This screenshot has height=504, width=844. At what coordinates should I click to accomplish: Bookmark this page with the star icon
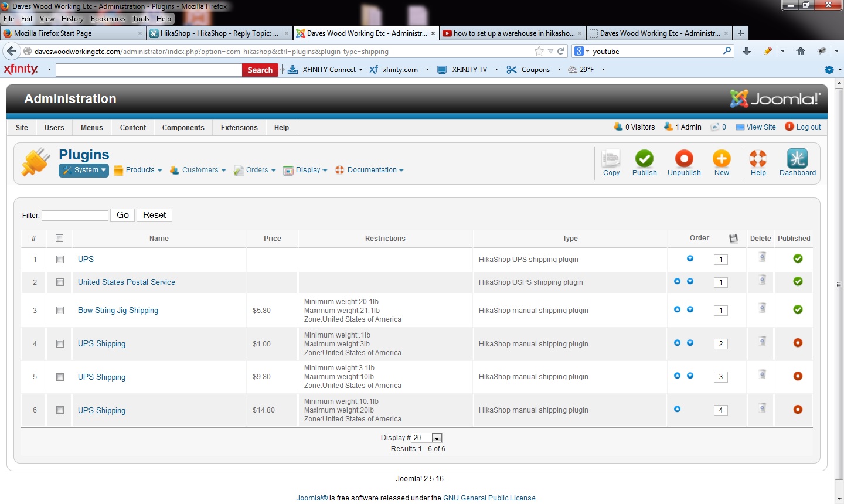click(539, 51)
